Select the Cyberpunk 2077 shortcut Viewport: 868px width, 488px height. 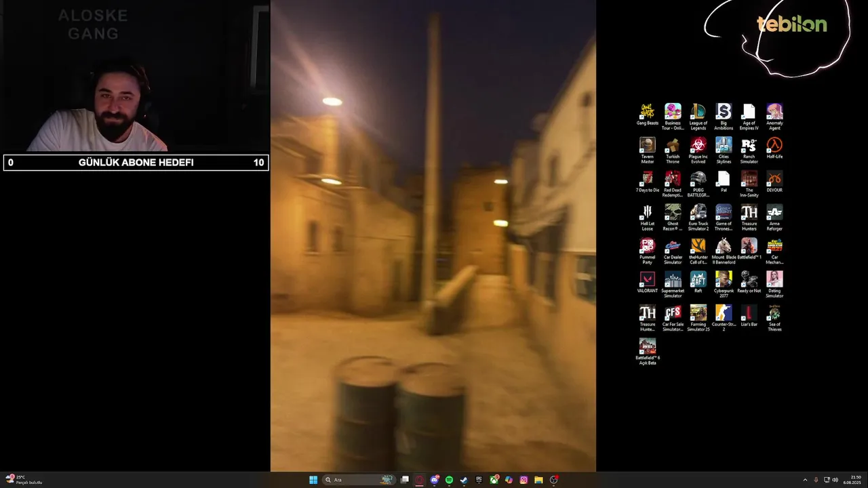[724, 285]
